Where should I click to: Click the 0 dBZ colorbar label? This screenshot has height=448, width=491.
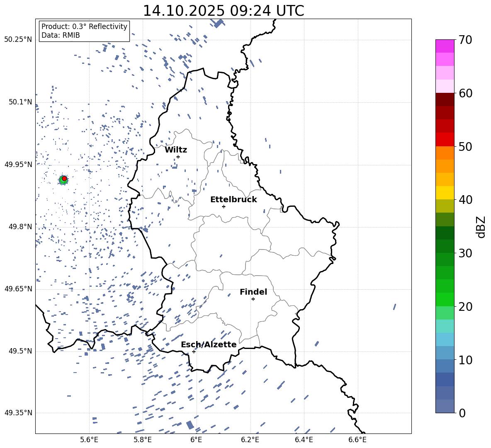[x=462, y=413]
